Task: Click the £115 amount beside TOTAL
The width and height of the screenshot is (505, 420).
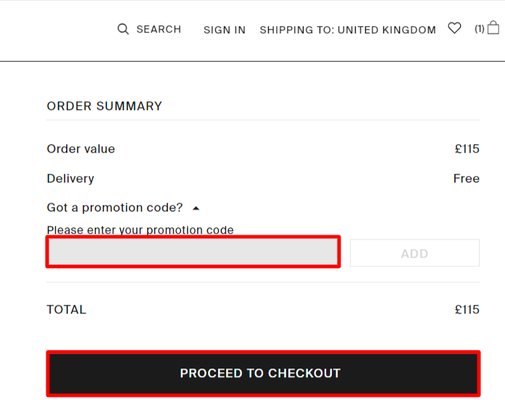Action: [467, 309]
